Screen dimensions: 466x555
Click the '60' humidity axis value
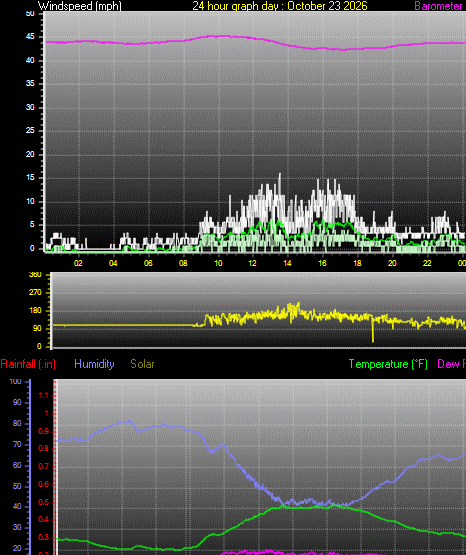pos(17,465)
